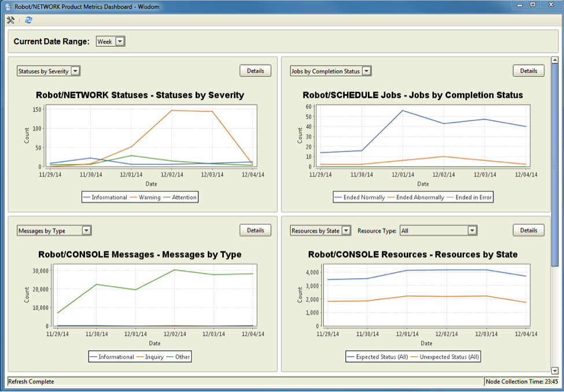Click the Resources by State chart title

[x=412, y=254]
